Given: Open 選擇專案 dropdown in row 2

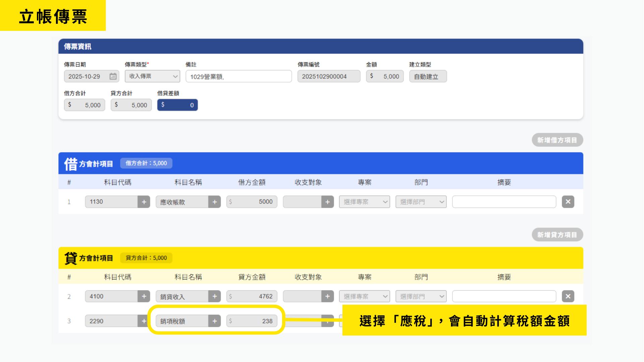Looking at the screenshot, I should point(365,296).
